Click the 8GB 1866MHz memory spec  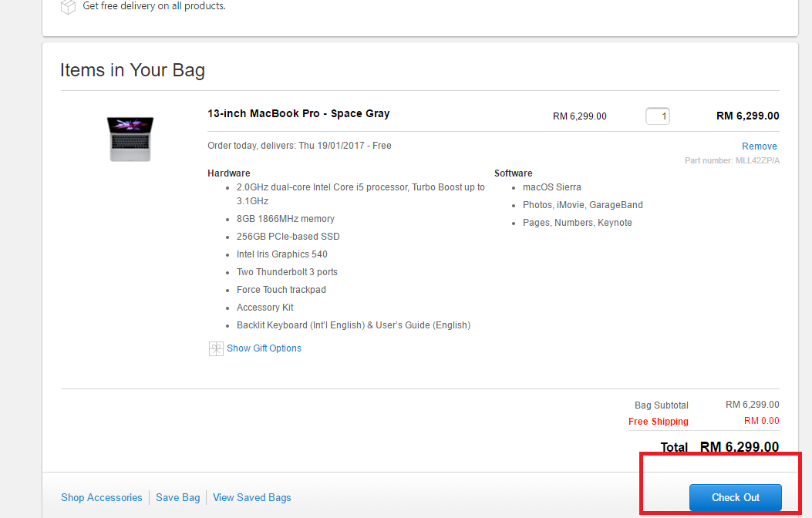click(x=285, y=219)
